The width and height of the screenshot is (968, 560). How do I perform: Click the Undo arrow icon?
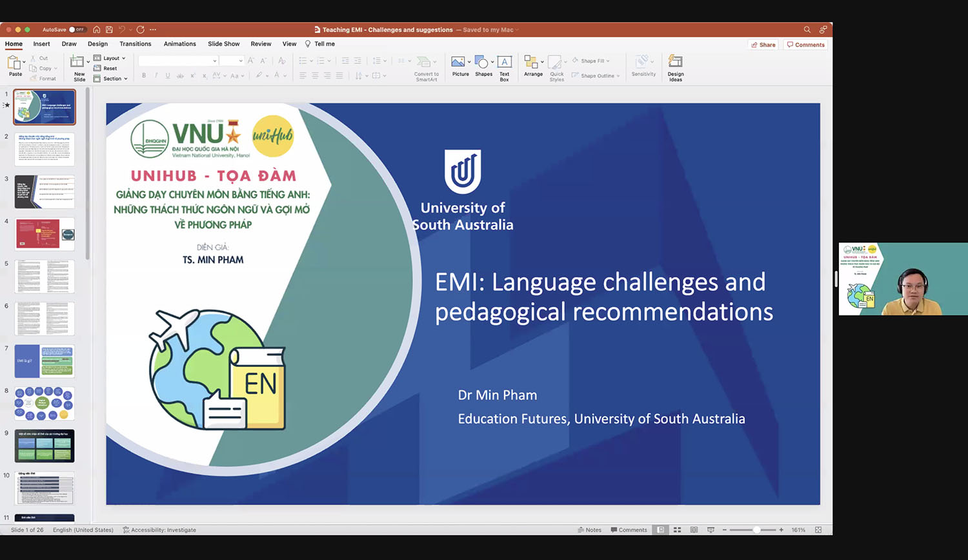click(x=122, y=30)
